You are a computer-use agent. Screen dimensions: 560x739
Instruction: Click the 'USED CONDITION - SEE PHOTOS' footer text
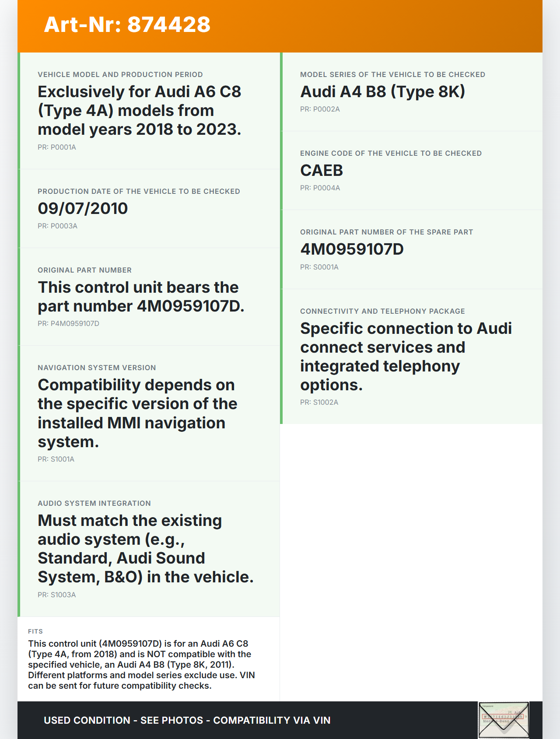(187, 720)
